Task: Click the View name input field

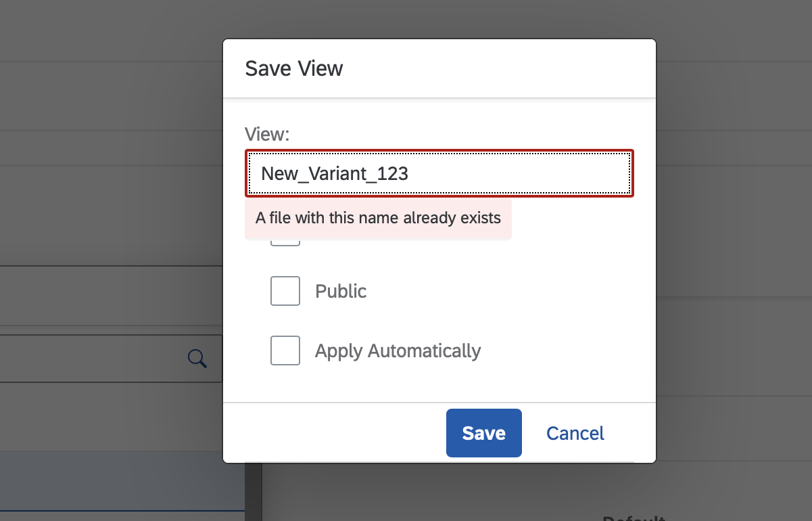Action: (x=439, y=173)
